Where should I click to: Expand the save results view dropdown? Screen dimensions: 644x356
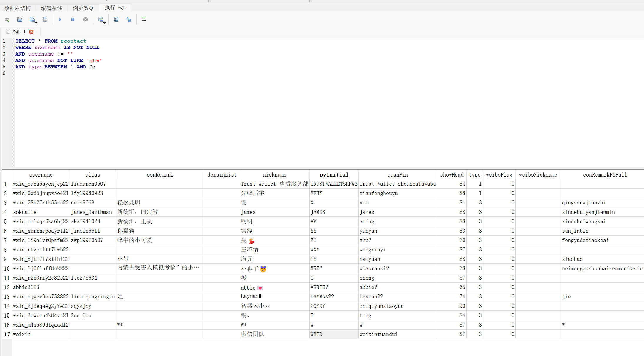(x=104, y=23)
